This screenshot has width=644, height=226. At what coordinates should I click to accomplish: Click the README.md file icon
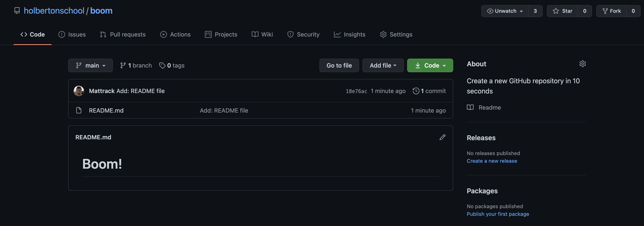pos(79,110)
